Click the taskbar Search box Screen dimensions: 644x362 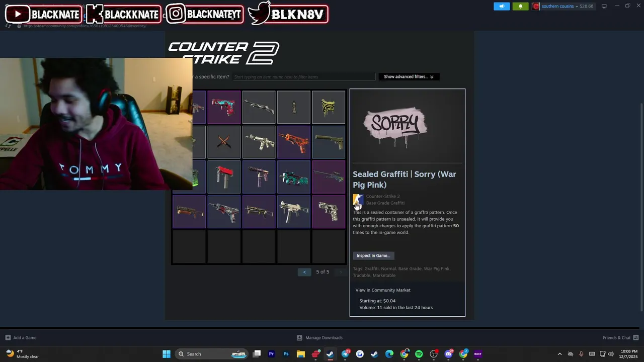pyautogui.click(x=212, y=354)
